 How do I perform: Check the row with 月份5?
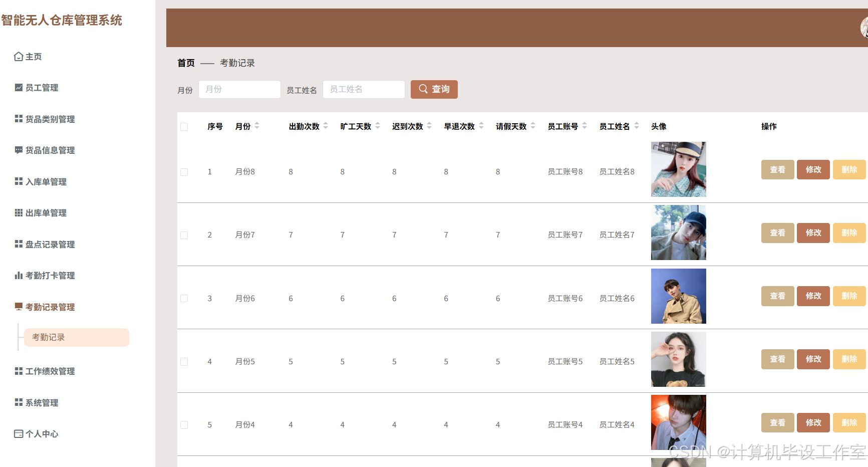point(184,362)
